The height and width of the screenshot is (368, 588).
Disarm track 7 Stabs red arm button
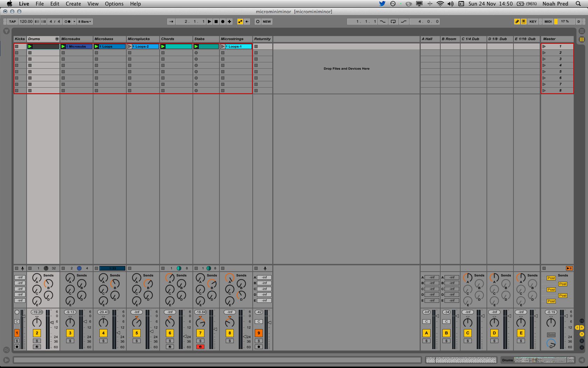pos(200,347)
